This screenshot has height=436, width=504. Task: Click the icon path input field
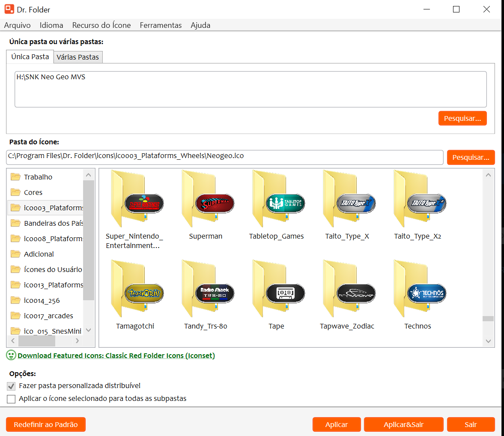225,157
